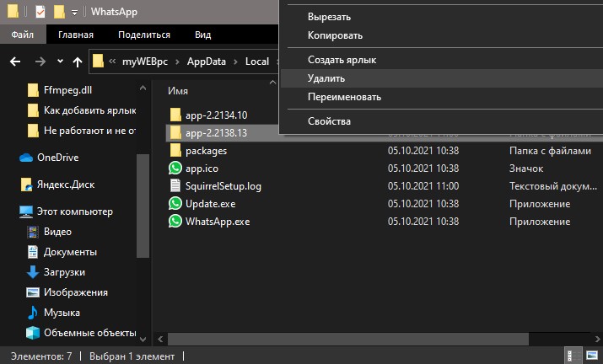Go forward with the right arrow button

pos(40,62)
